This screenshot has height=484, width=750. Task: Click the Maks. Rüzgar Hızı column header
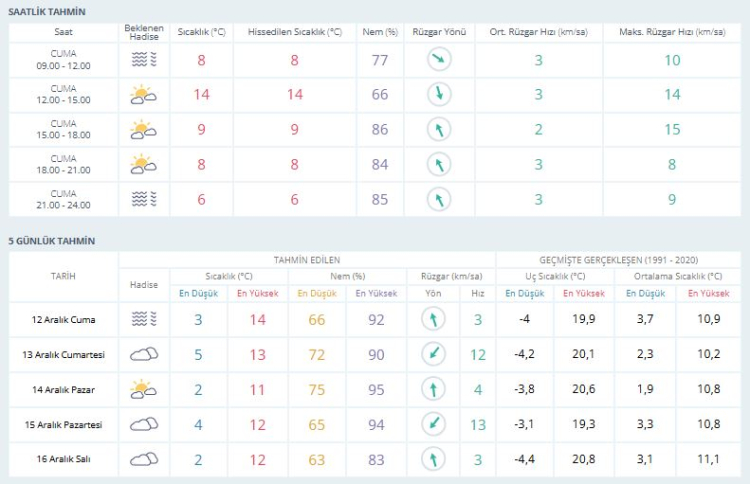pyautogui.click(x=672, y=32)
